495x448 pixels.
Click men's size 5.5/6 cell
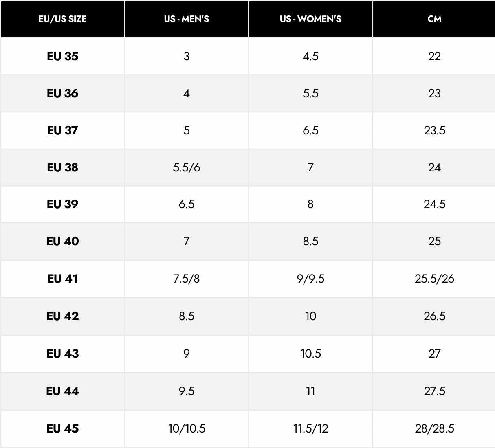coord(187,167)
